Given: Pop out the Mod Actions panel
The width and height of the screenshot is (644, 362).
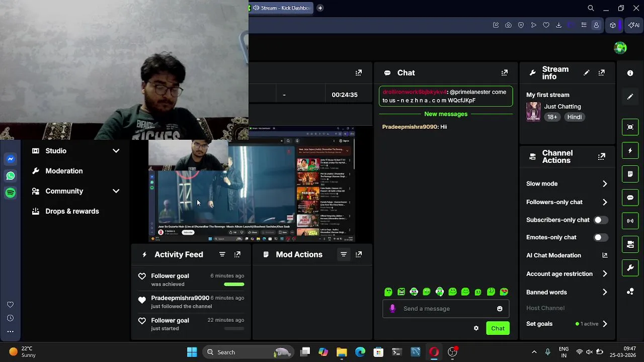Looking at the screenshot, I should (x=359, y=254).
